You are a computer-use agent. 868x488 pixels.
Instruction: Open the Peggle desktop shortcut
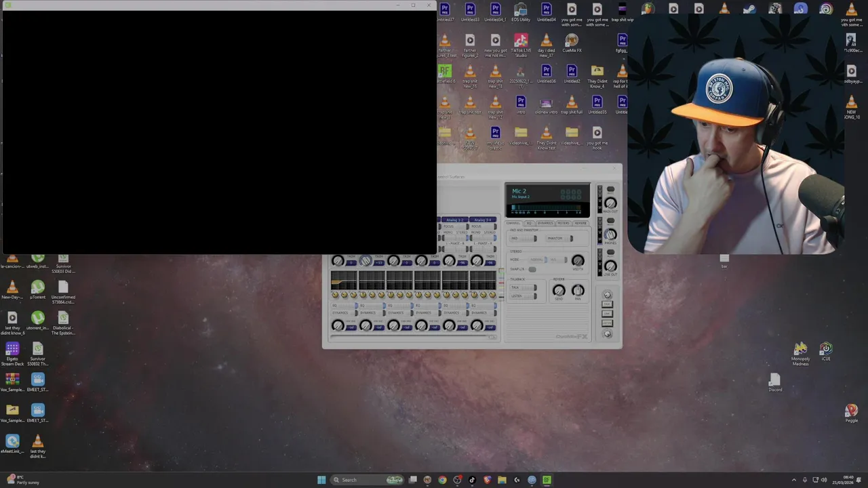852,413
